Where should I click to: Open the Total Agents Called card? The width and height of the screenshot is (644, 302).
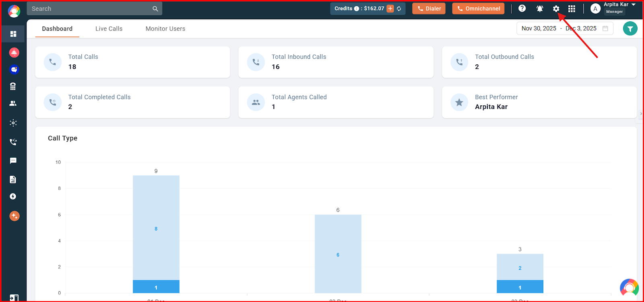pos(336,102)
